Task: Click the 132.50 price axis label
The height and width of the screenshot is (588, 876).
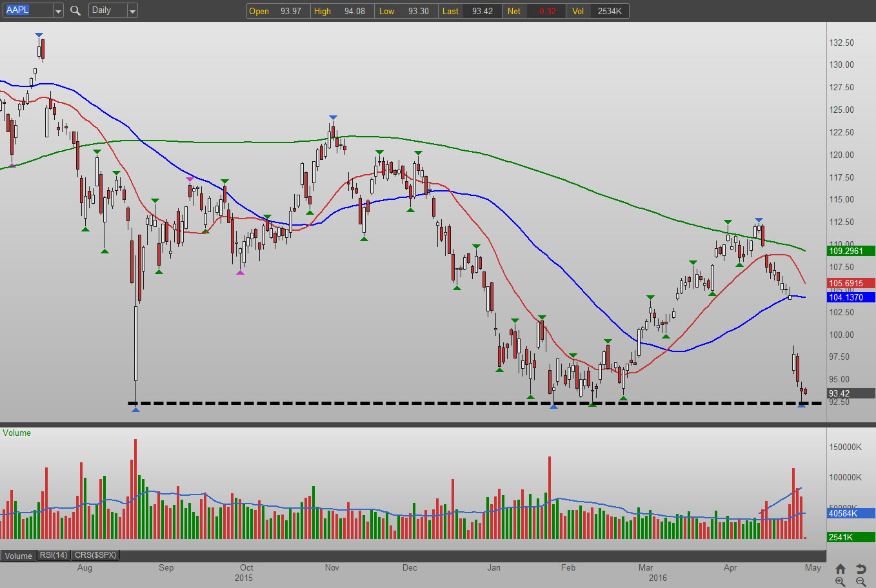Action: pos(842,43)
